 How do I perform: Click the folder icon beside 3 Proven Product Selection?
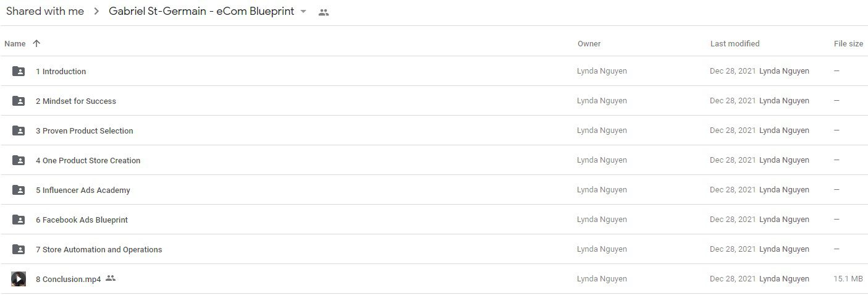(x=19, y=130)
